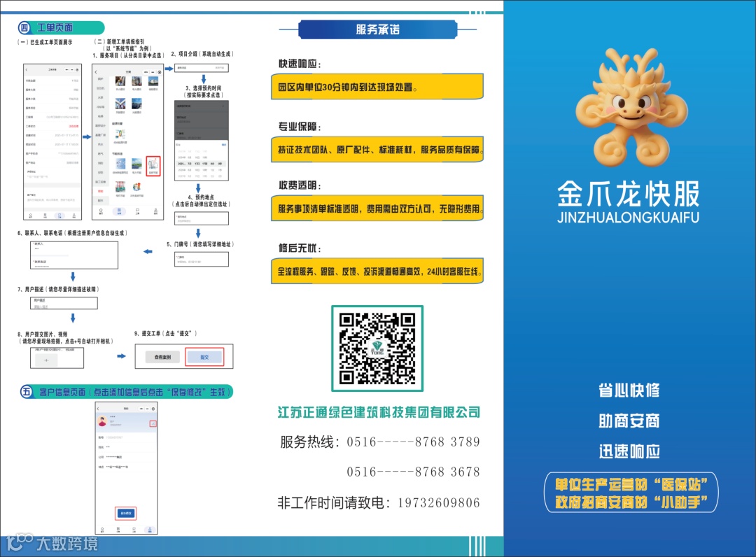The width and height of the screenshot is (756, 557).
Task: Click the 预约地点 input box under step 4
Action: tap(202, 218)
